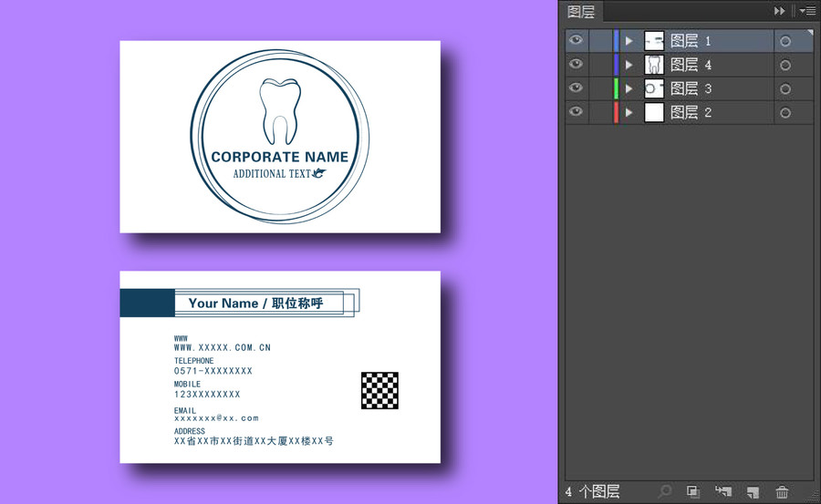This screenshot has width=821, height=504.
Task: Toggle visibility of 图层 3
Action: click(x=576, y=87)
